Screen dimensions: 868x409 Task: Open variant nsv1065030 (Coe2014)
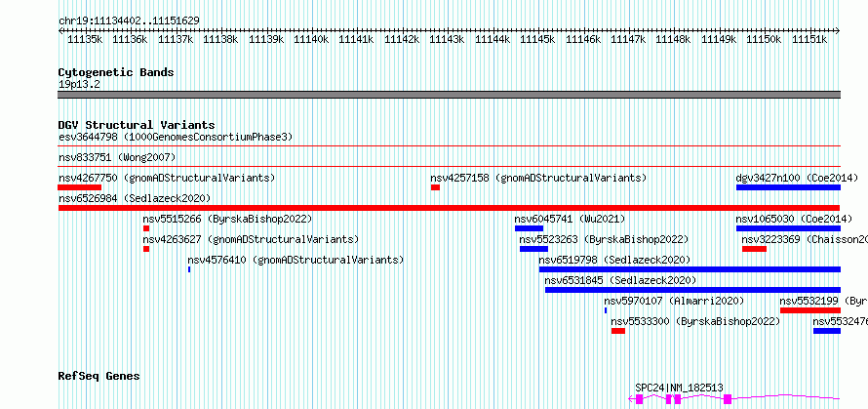pyautogui.click(x=794, y=219)
